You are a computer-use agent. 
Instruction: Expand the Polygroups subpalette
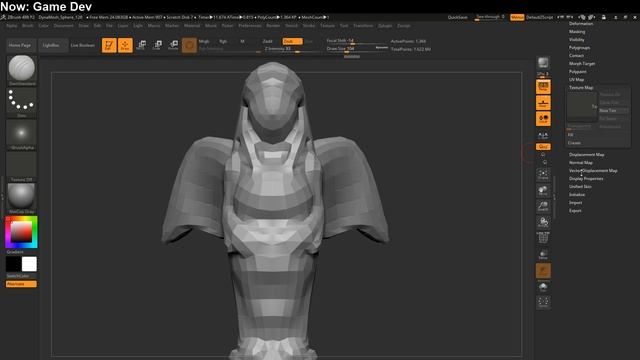pyautogui.click(x=579, y=47)
